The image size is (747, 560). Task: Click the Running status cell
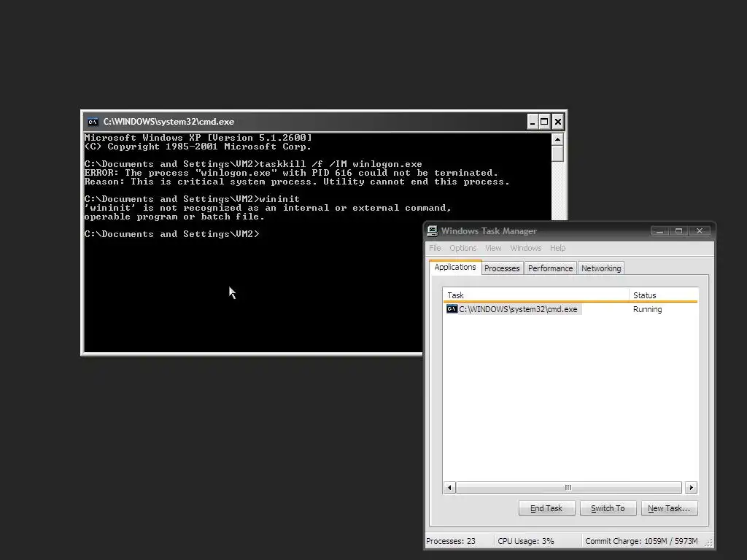[x=647, y=309]
